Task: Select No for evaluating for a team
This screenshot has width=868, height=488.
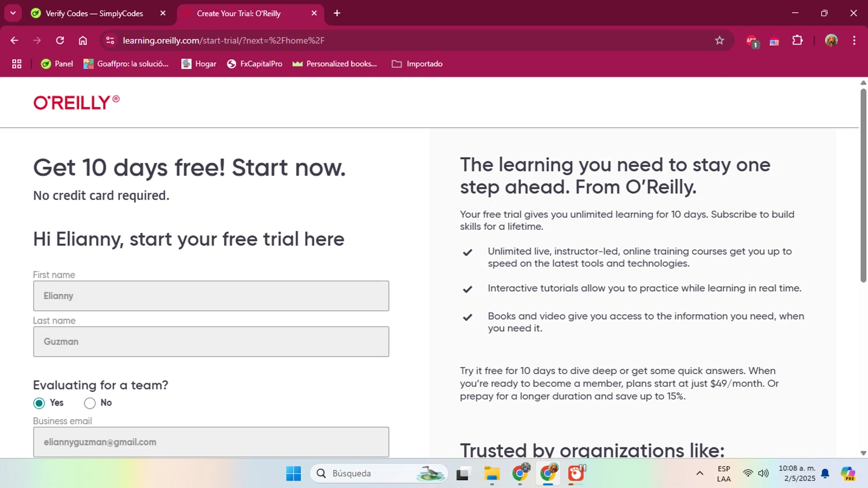Action: click(x=90, y=403)
